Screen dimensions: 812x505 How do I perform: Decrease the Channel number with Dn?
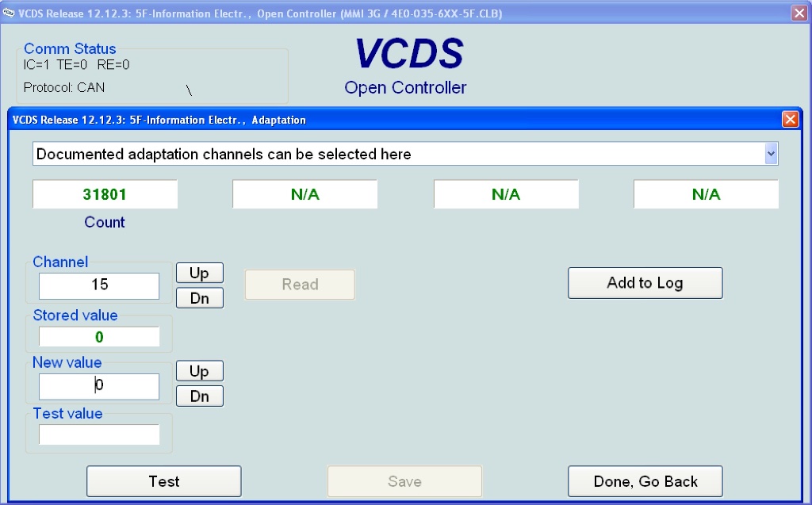(x=199, y=298)
